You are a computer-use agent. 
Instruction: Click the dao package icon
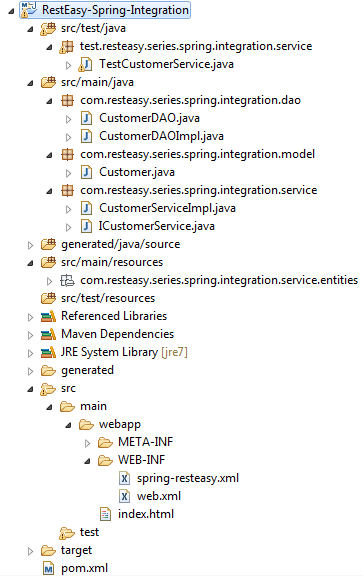[x=67, y=100]
